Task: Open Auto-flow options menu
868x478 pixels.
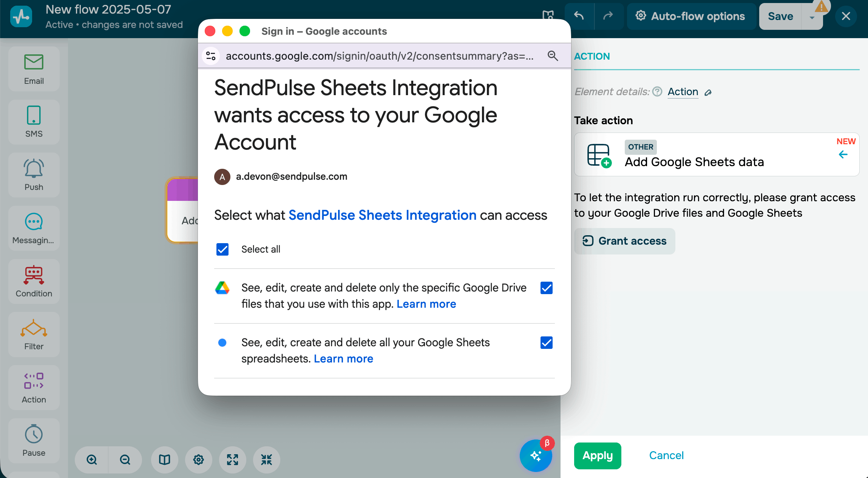Action: coord(691,16)
